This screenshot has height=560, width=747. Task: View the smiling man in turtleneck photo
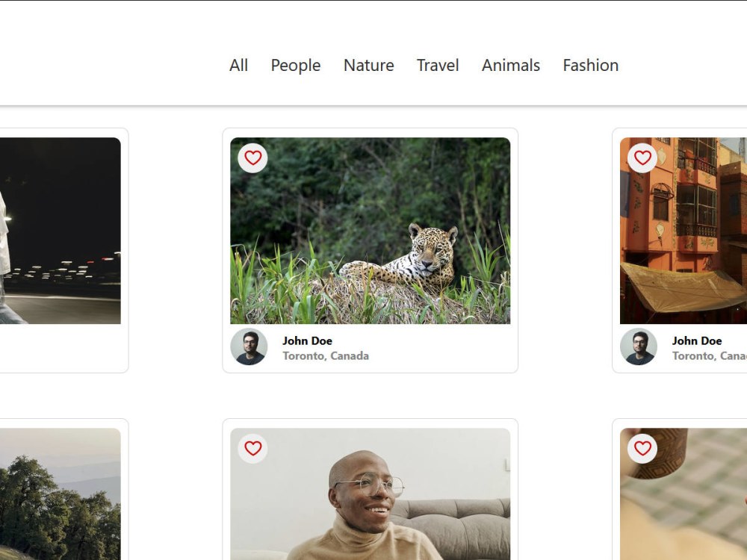pyautogui.click(x=371, y=494)
